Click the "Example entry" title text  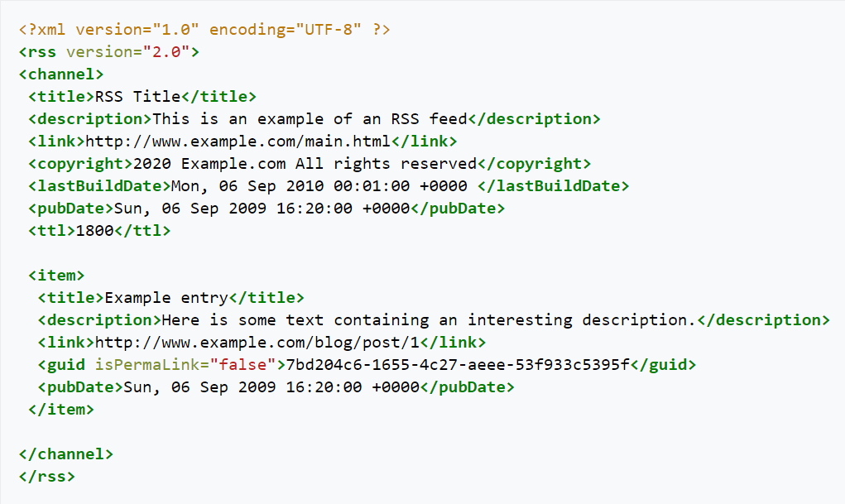tap(166, 298)
